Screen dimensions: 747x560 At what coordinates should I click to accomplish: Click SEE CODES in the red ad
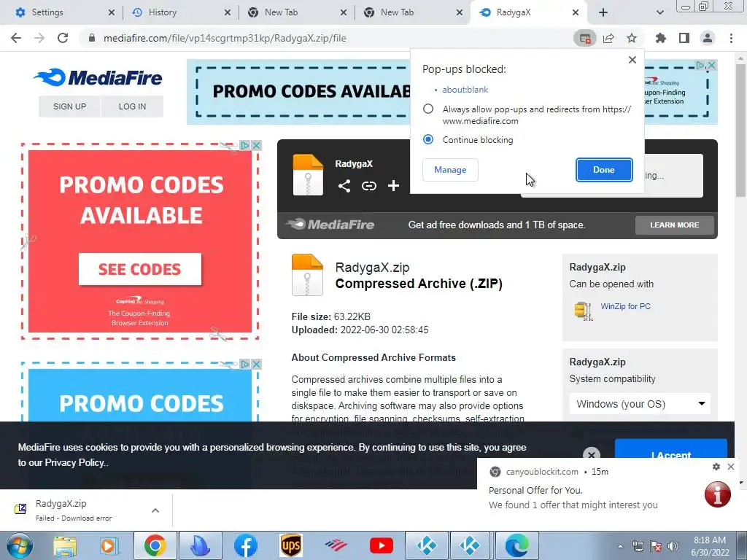pyautogui.click(x=140, y=270)
